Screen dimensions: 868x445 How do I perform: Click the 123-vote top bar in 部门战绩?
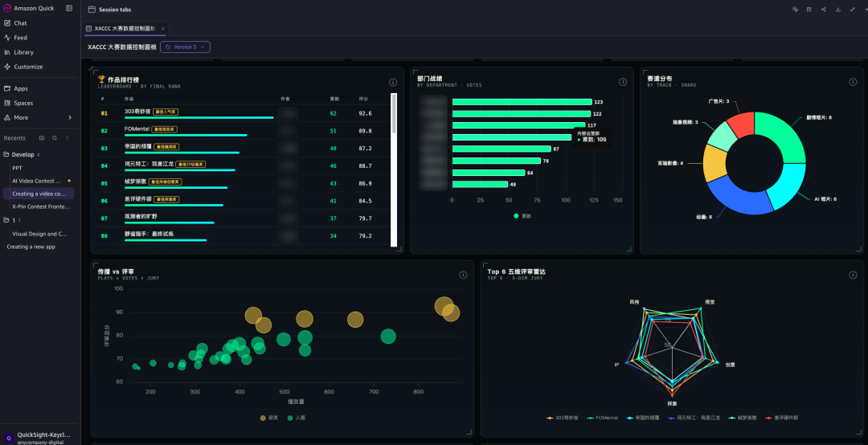(x=522, y=102)
